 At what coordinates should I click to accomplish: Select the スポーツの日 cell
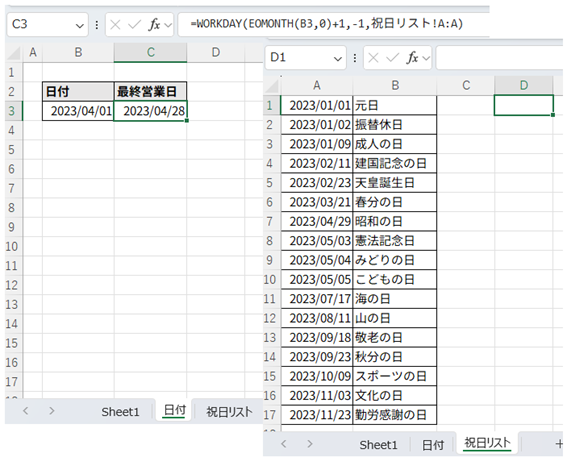coord(395,376)
